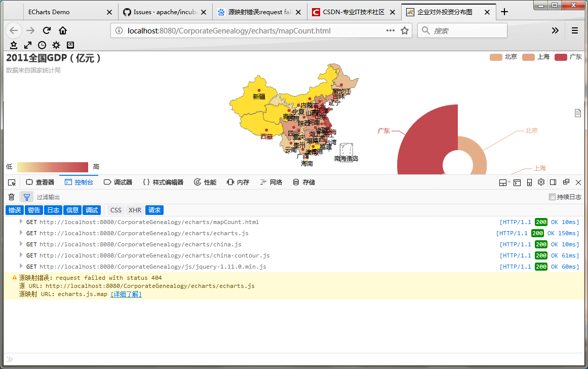This screenshot has height=369, width=588.
Task: Open the settings gear toolbar icon
Action: pyautogui.click(x=56, y=45)
